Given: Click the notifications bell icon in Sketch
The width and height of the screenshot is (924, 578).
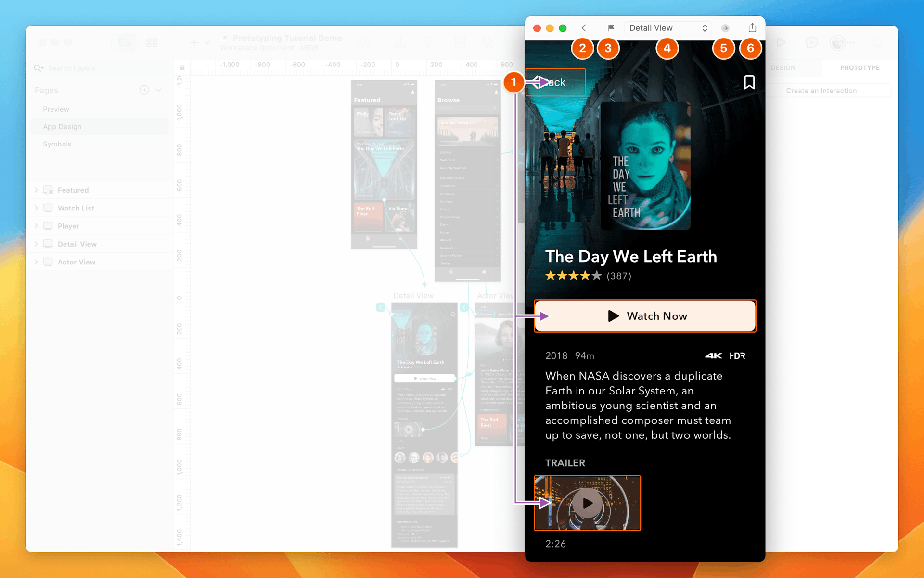Looking at the screenshot, I should click(x=877, y=42).
